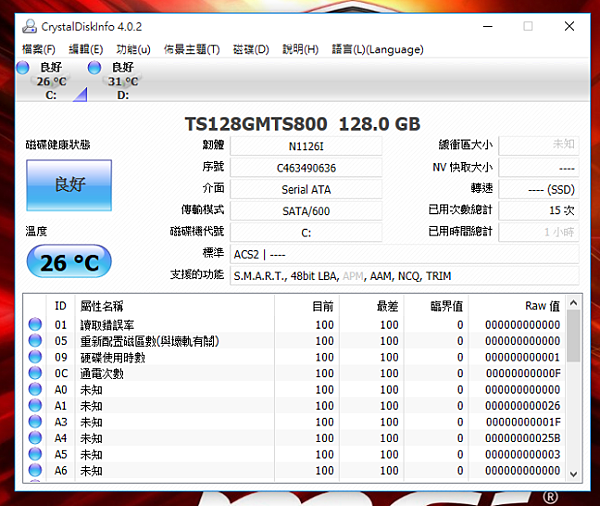Click status orb for attribute A3
This screenshot has width=600, height=506.
tap(35, 421)
